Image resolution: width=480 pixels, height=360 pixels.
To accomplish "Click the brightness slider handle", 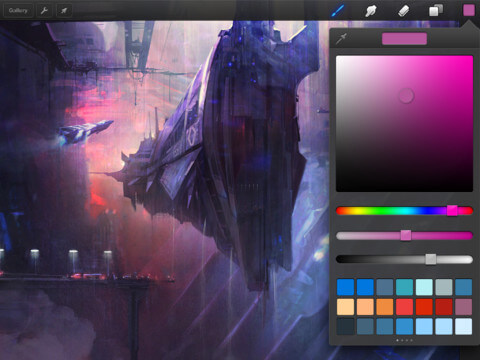I will click(431, 259).
